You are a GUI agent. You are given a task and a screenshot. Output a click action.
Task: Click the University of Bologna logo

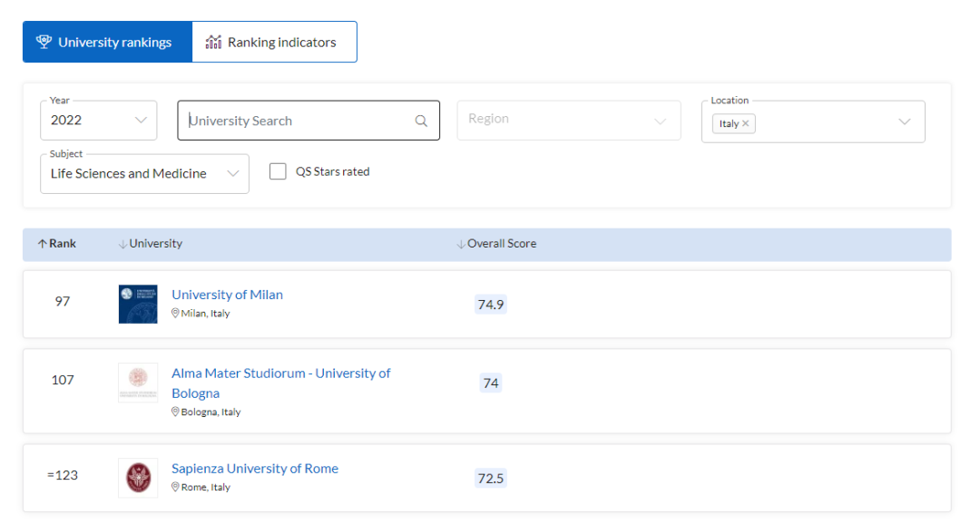click(138, 383)
